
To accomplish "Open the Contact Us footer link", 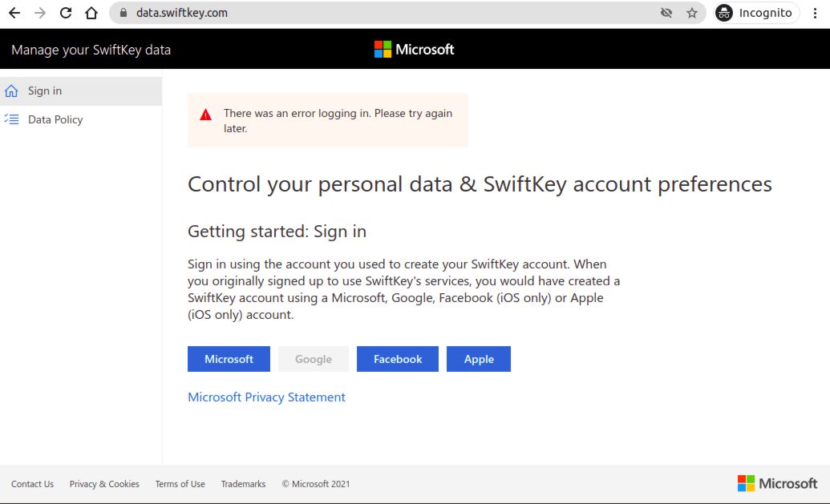I will click(32, 484).
